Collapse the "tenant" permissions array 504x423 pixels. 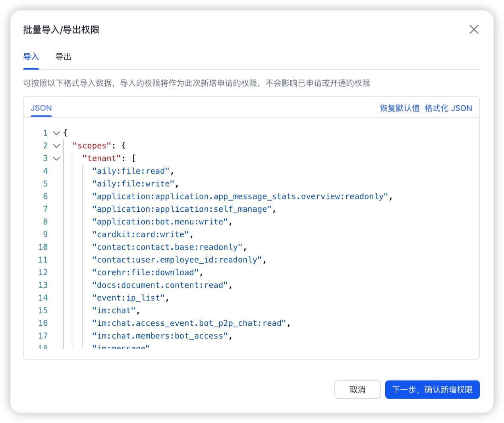point(56,158)
